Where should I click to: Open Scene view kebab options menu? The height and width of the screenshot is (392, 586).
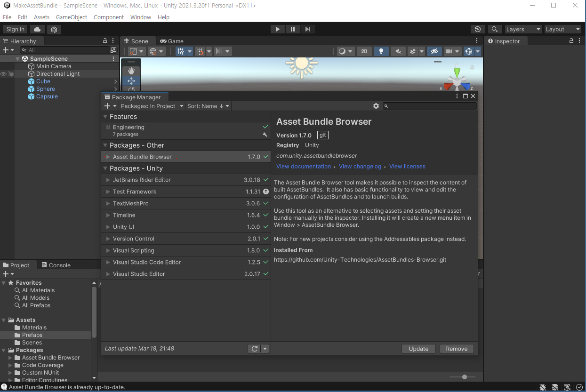[x=477, y=41]
